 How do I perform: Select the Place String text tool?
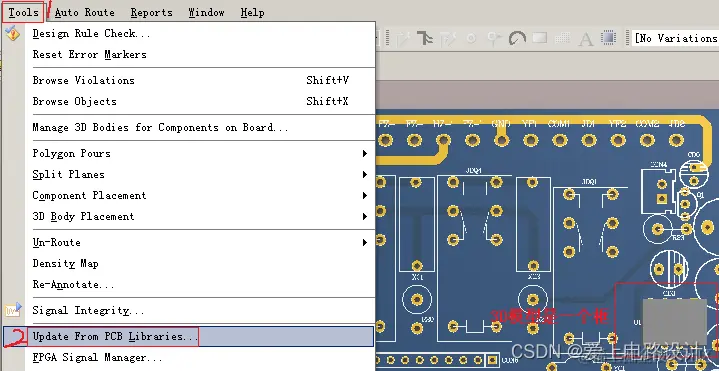pyautogui.click(x=586, y=39)
